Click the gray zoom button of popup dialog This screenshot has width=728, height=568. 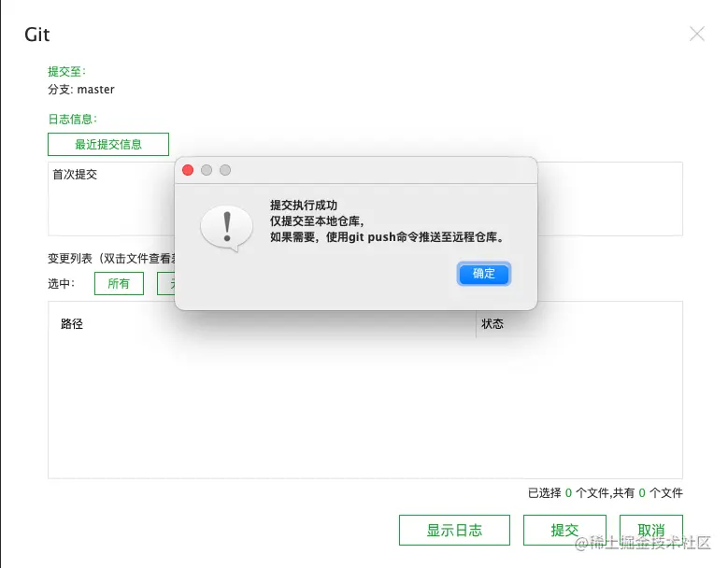pyautogui.click(x=225, y=170)
